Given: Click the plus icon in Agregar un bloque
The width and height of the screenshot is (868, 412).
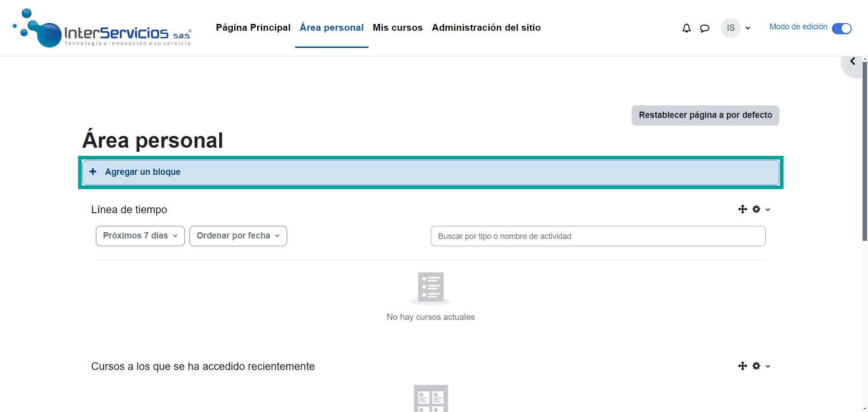Looking at the screenshot, I should (93, 172).
